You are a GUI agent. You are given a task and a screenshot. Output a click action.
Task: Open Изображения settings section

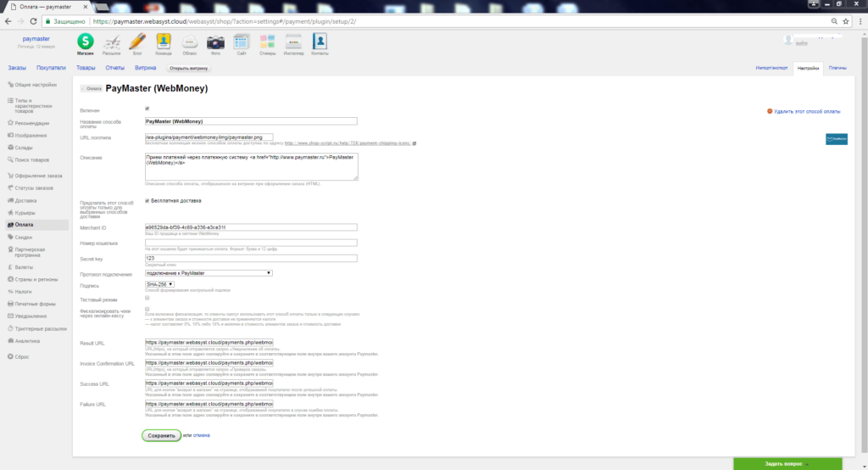click(31, 135)
